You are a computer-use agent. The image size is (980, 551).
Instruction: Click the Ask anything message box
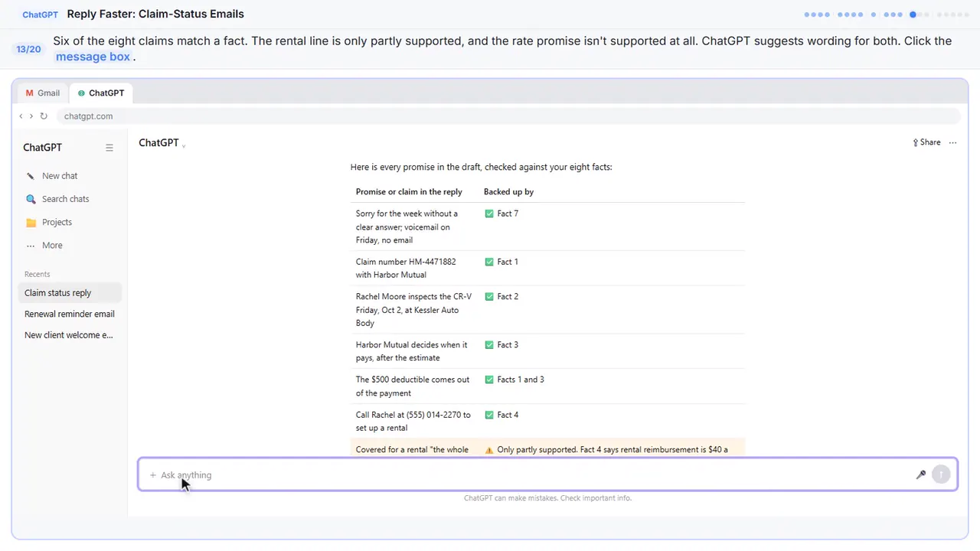point(547,474)
